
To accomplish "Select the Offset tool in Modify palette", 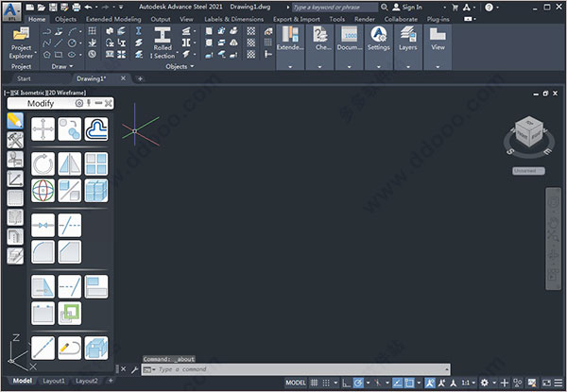I will pyautogui.click(x=96, y=129).
